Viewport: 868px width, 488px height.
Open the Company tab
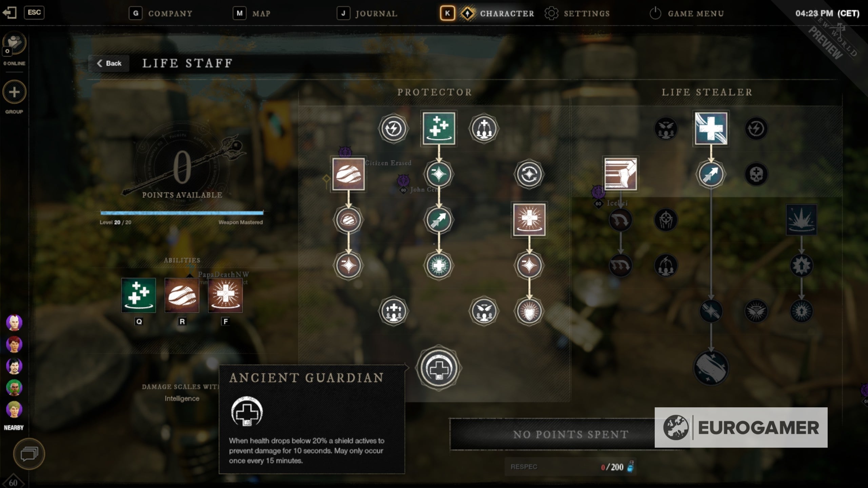click(161, 14)
